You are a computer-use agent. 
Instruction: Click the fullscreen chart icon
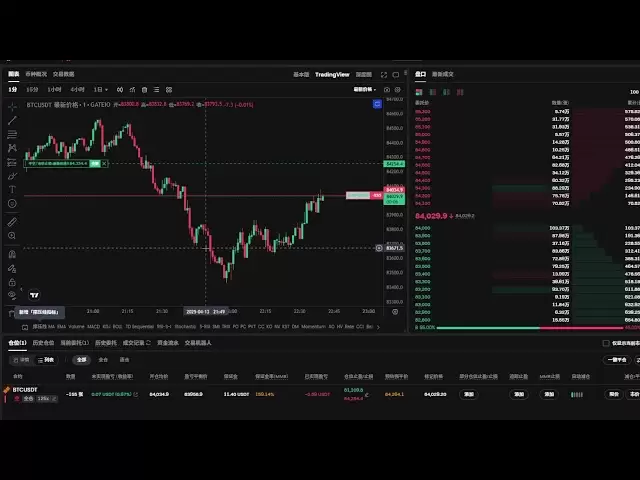[384, 75]
